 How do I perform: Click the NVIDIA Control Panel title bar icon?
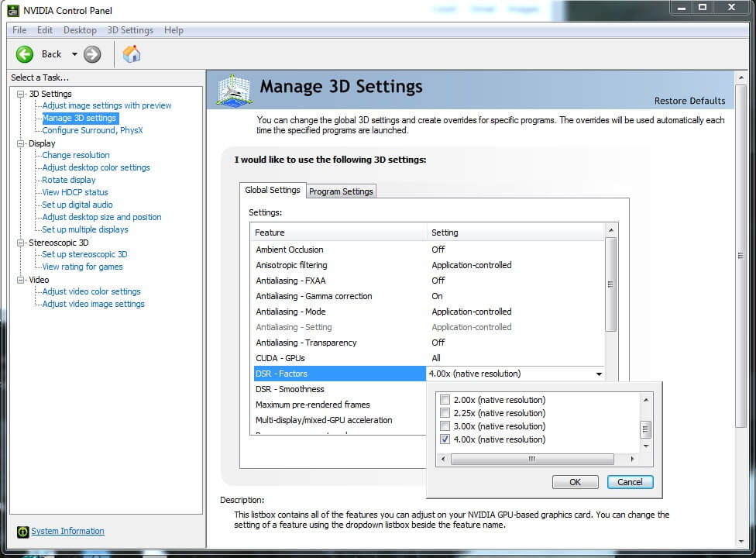13,10
